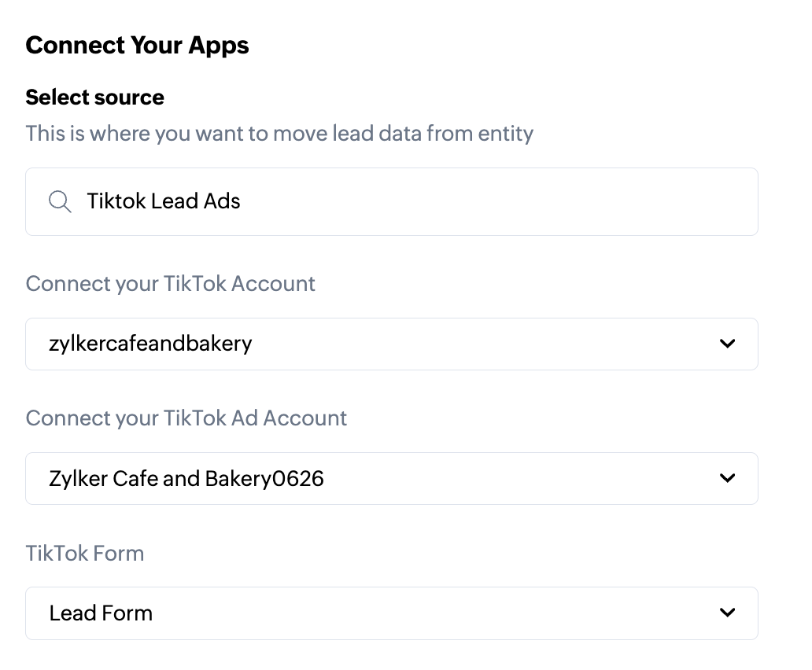Expand the TikTok Ad Account dropdown
The height and width of the screenshot is (670, 812).
pos(391,478)
